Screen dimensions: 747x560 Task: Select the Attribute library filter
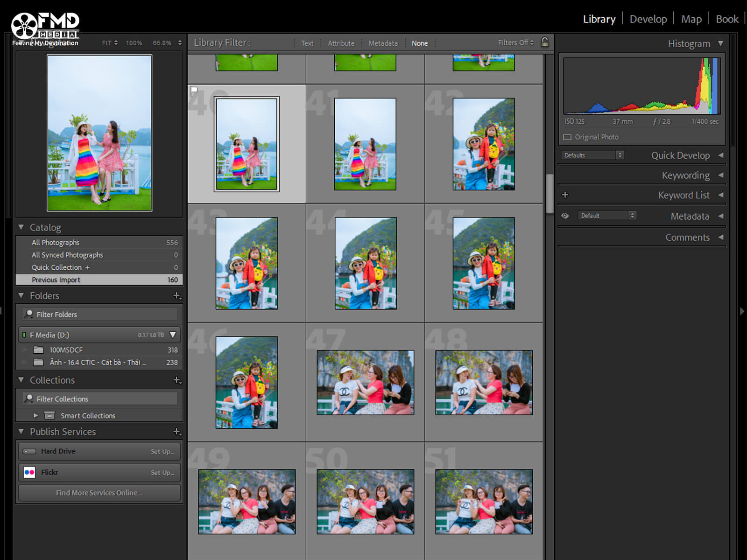341,43
